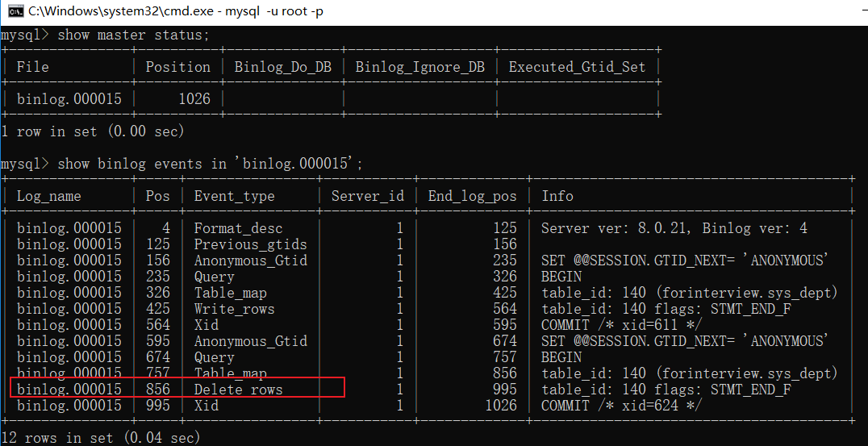Screen dimensions: 868x446
Task: Click the 'Binlog_Ignore_DB' column header
Action: click(x=419, y=68)
